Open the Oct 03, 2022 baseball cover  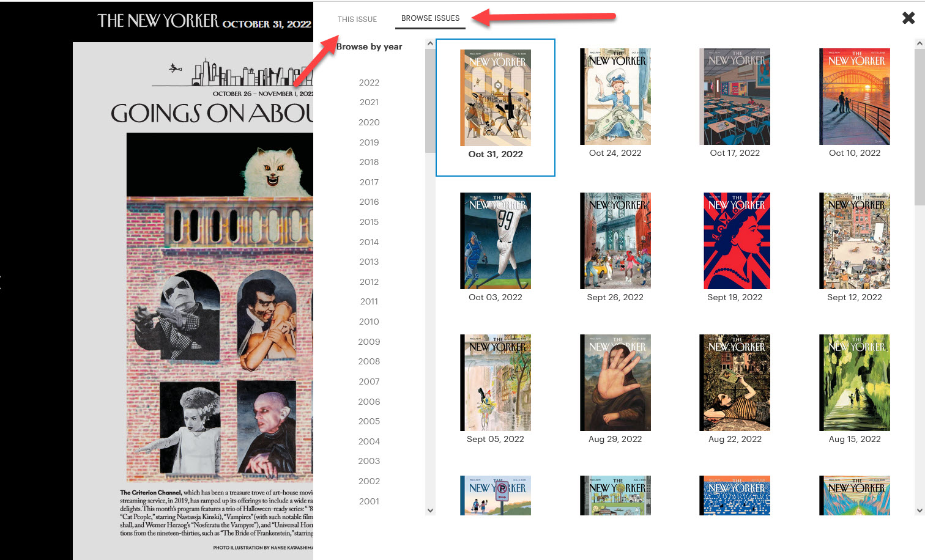pyautogui.click(x=496, y=241)
